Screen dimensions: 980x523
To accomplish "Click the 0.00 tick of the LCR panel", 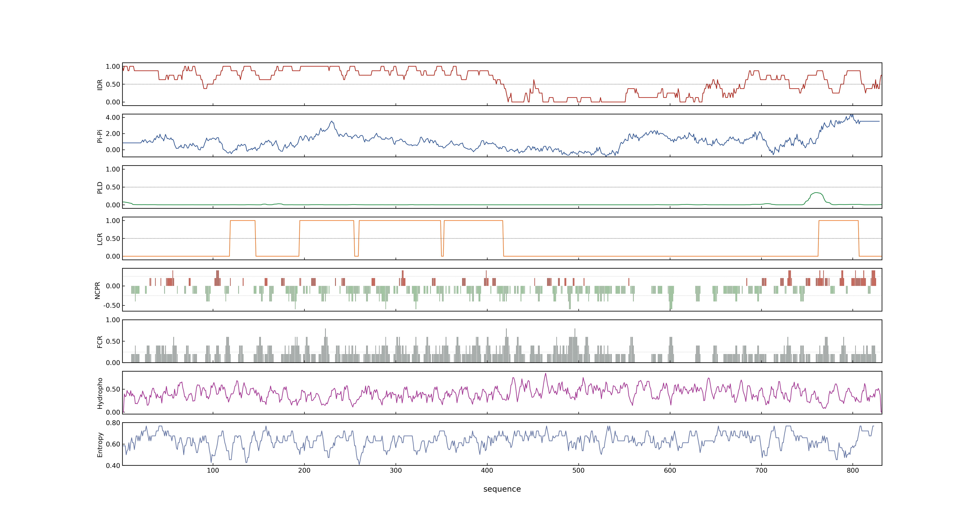I will pyautogui.click(x=113, y=257).
